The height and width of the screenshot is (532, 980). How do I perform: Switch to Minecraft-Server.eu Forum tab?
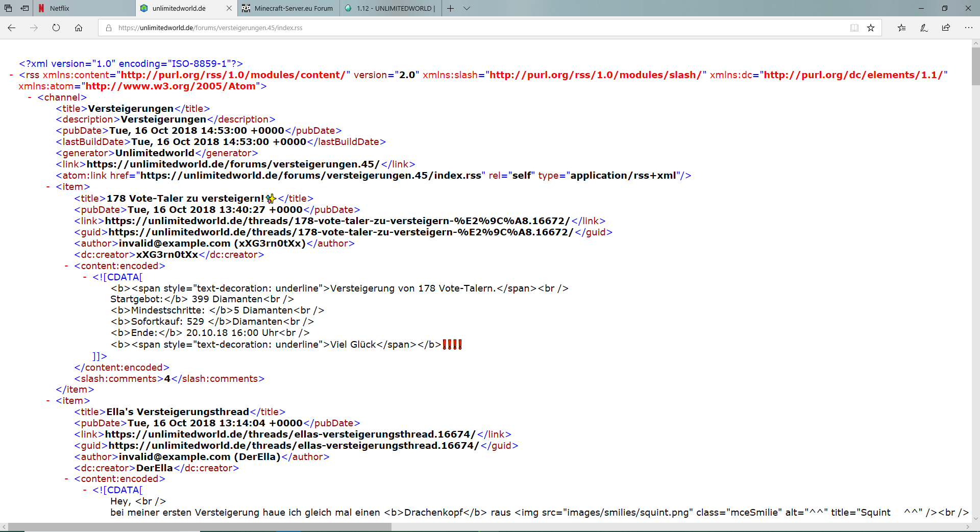[x=288, y=8]
